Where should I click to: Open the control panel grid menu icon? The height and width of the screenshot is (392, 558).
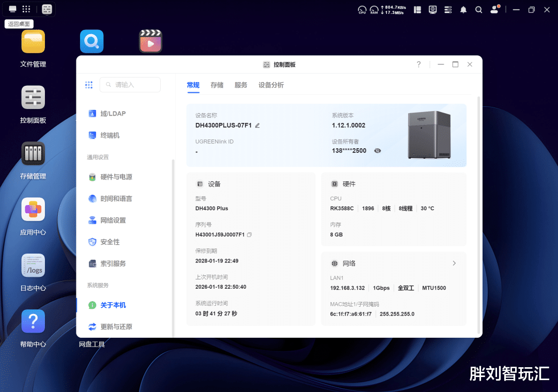(89, 85)
